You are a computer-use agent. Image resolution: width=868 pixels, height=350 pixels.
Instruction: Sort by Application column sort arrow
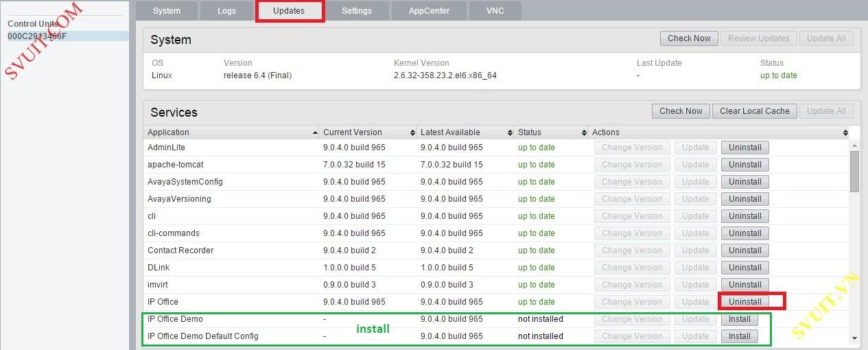(315, 132)
